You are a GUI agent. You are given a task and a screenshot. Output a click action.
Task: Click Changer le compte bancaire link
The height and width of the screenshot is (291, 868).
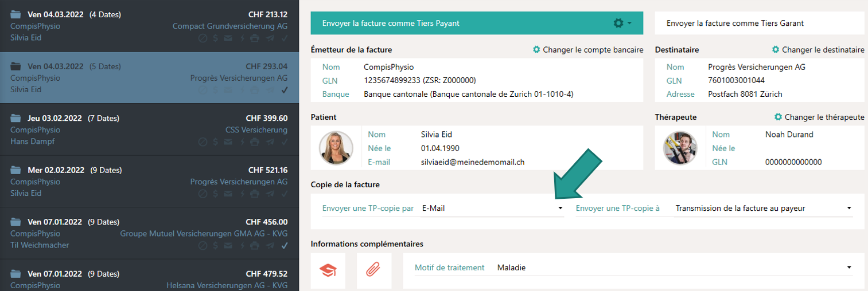point(593,50)
